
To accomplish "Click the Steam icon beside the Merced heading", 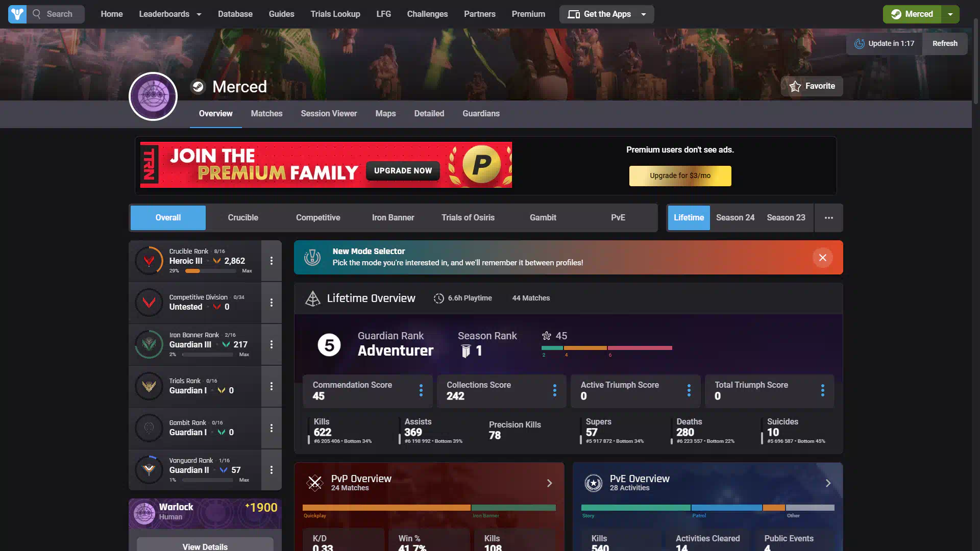I will (198, 87).
